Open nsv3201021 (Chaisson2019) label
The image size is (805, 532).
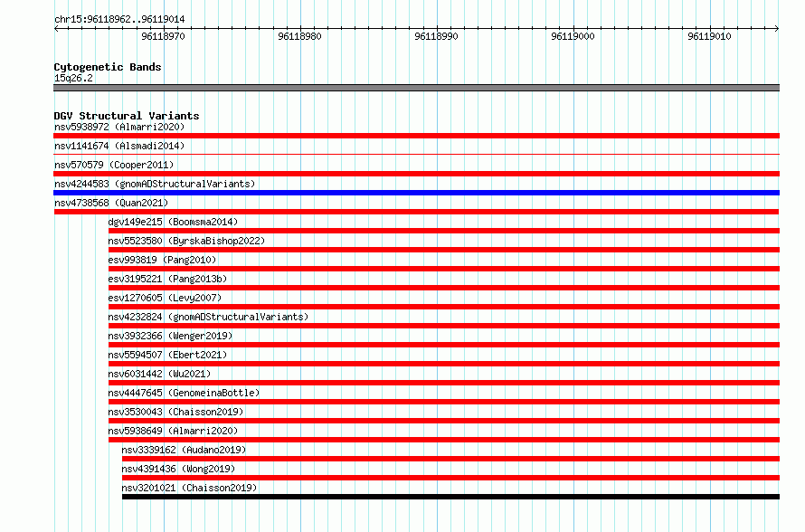(189, 488)
